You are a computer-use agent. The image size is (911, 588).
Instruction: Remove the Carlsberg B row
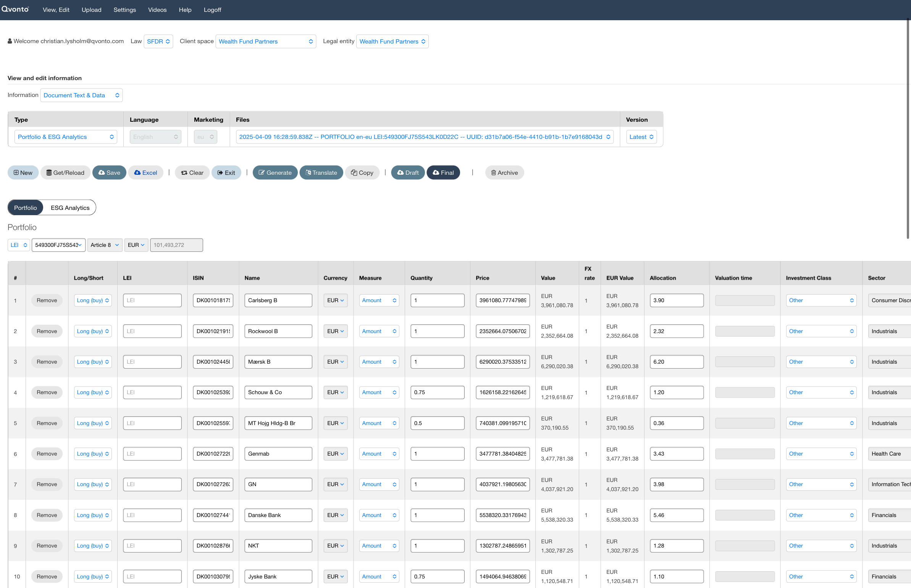[x=47, y=301]
